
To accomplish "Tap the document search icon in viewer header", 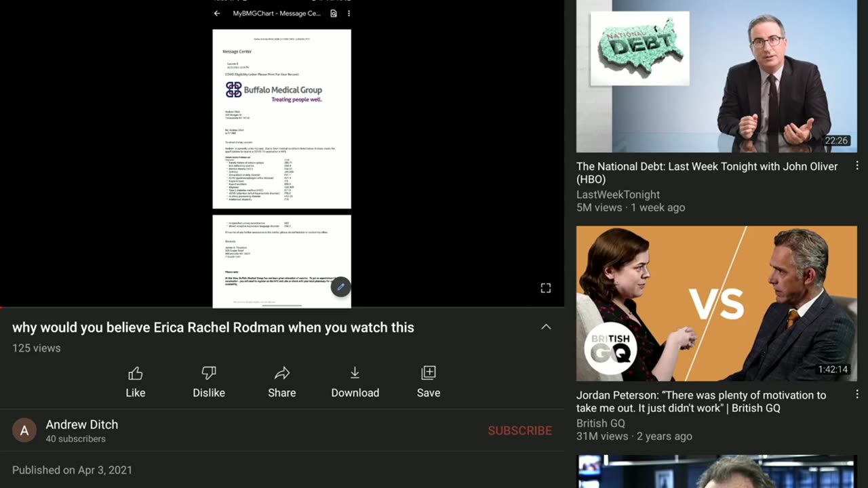I will pos(334,14).
